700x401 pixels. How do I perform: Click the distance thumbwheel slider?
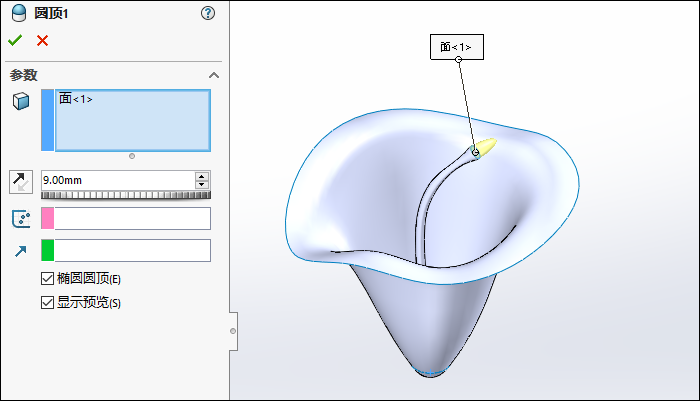coord(126,195)
